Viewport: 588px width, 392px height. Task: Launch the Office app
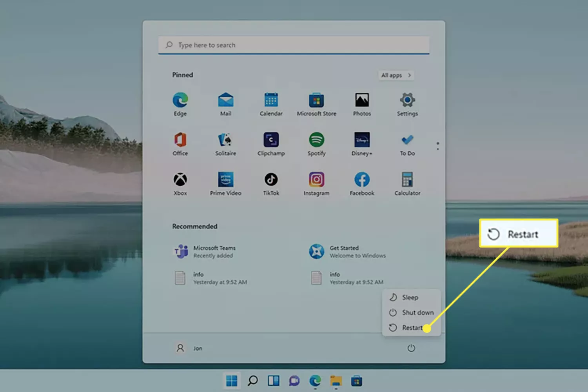tap(180, 144)
